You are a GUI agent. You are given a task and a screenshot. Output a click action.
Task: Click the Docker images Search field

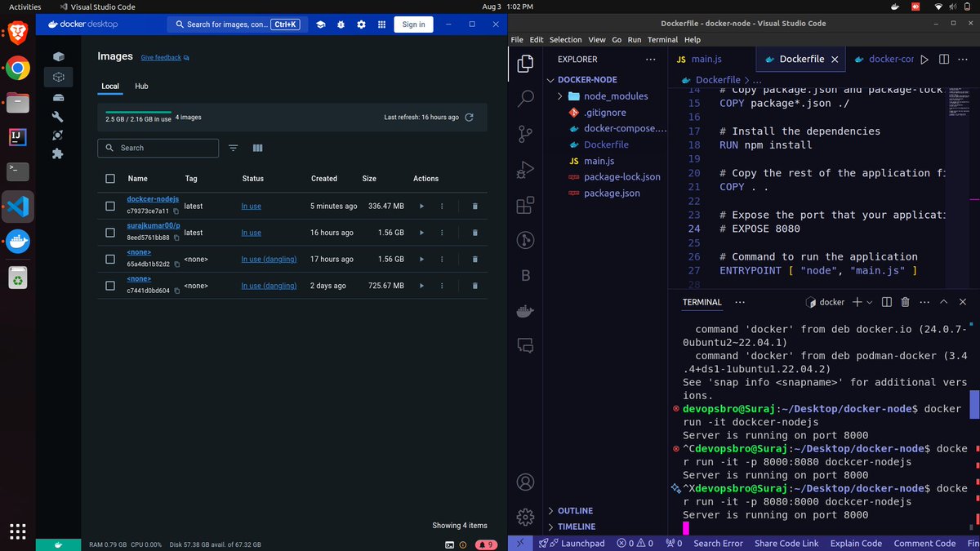(x=158, y=148)
